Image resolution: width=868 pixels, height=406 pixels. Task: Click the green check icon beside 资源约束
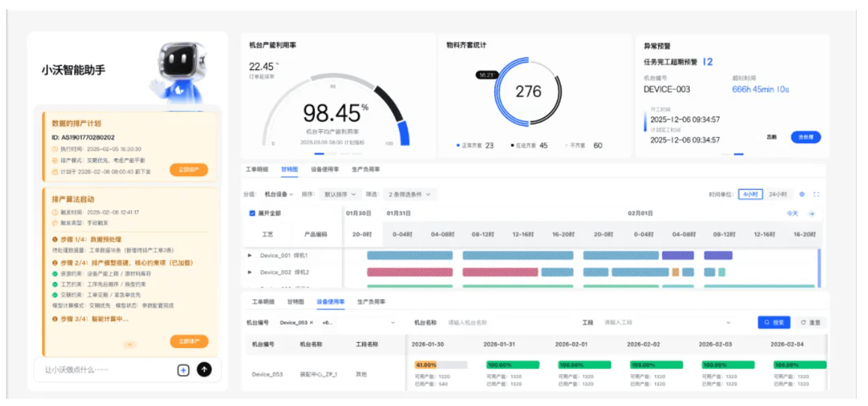click(x=55, y=272)
